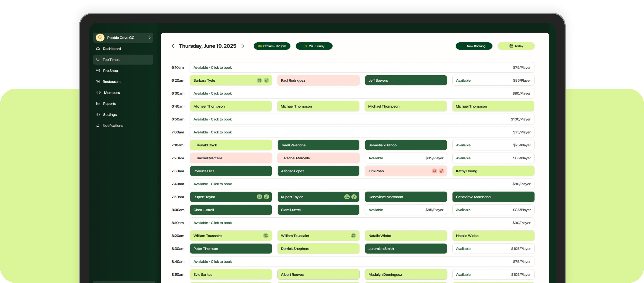Book the 6:10am available slot
The image size is (644, 283).
(x=362, y=67)
